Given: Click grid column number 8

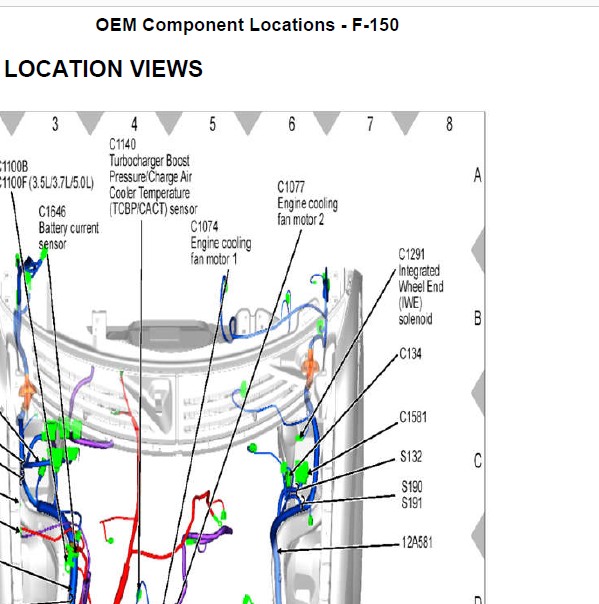Looking at the screenshot, I should click(449, 124).
